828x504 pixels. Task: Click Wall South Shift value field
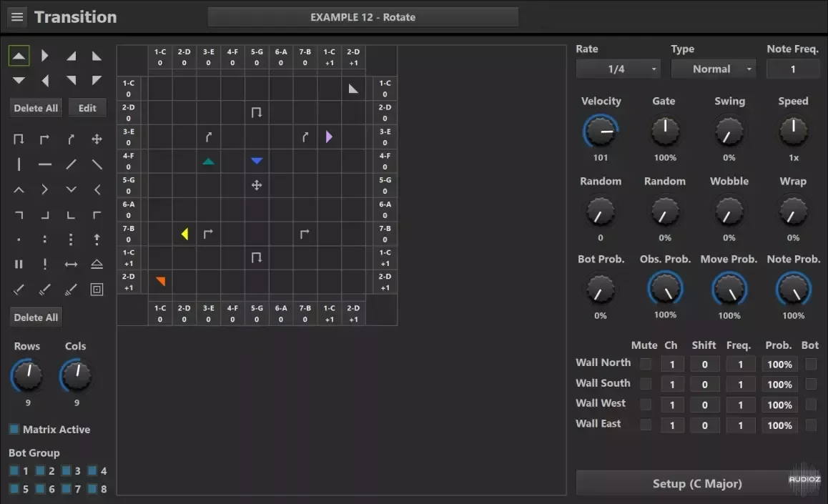pos(704,385)
